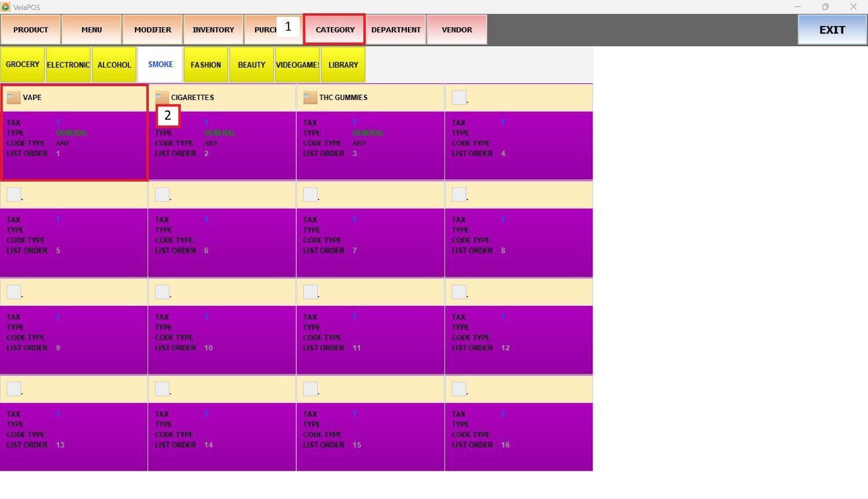
Task: Open the INVENTORY section
Action: click(213, 29)
